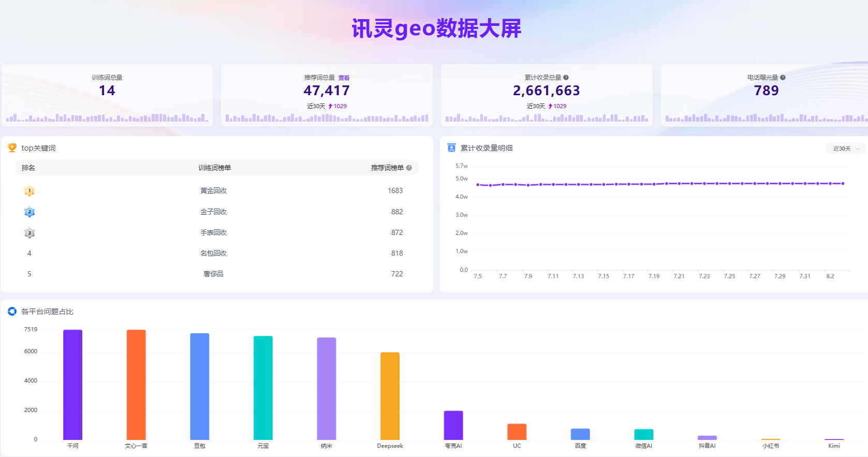Click the circular icon beside 各平台问题占比

pyautogui.click(x=12, y=312)
